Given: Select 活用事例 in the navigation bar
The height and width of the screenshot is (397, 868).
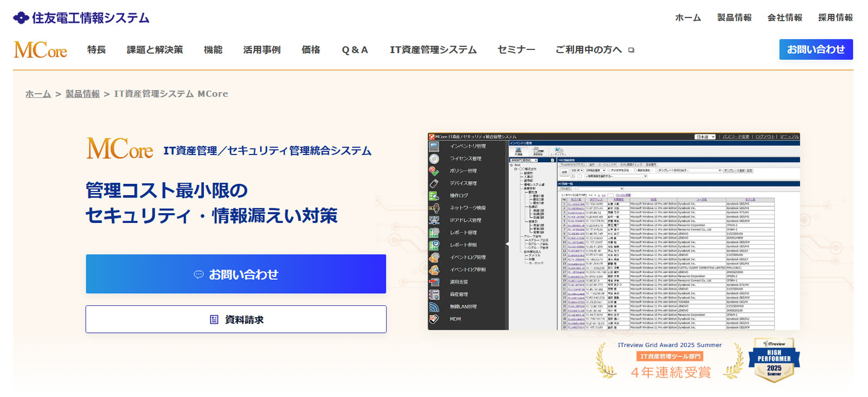Looking at the screenshot, I should (261, 50).
